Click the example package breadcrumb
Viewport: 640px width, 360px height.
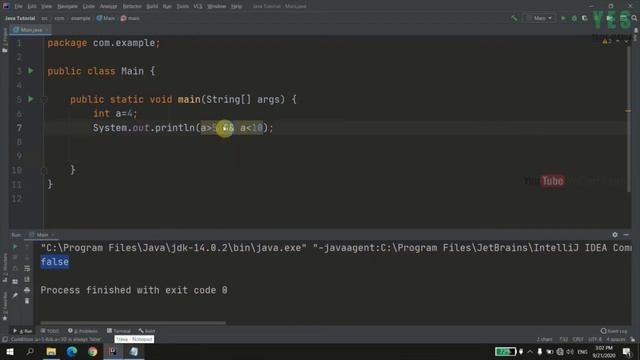[80, 18]
